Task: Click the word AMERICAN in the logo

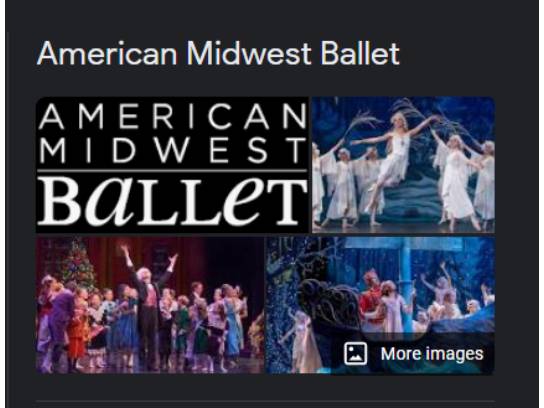Action: coord(172,116)
